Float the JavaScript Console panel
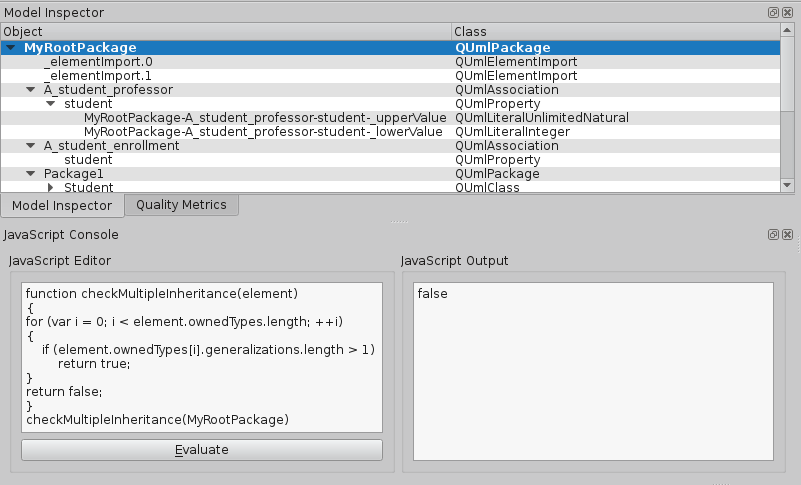 tap(773, 234)
